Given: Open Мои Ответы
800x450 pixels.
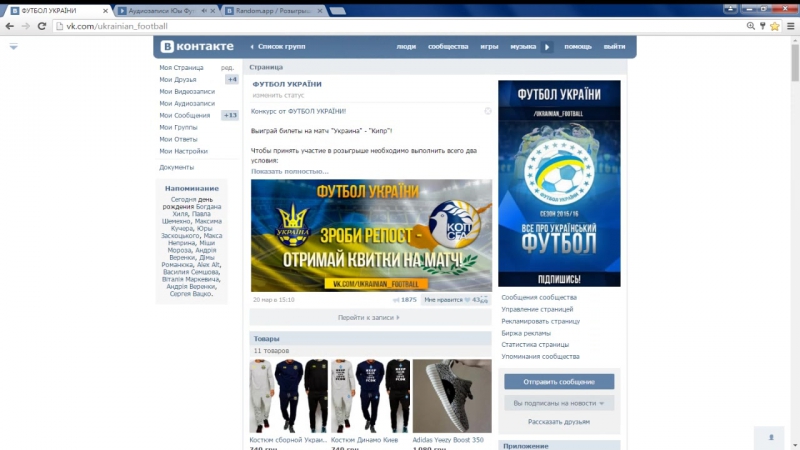Looking at the screenshot, I should (178, 139).
